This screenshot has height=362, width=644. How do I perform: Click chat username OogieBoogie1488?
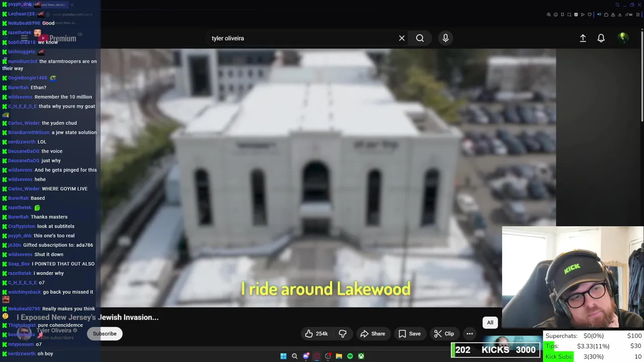pos(27,78)
